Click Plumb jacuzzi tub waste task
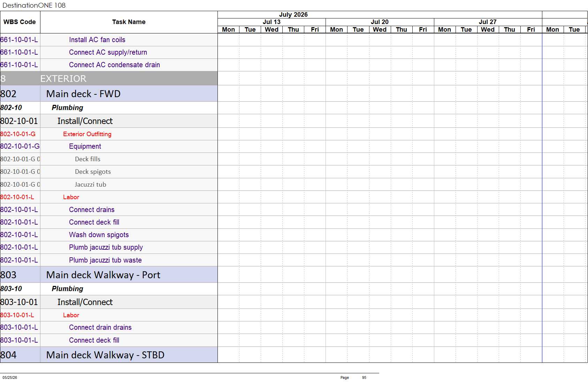588x382 pixels. 105,260
